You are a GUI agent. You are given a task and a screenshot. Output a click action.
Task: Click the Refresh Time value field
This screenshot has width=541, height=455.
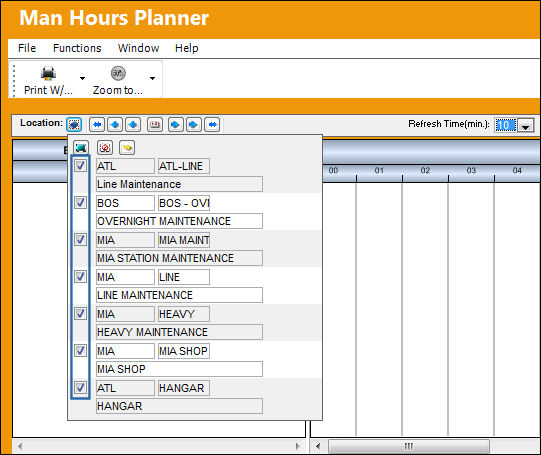pos(506,125)
